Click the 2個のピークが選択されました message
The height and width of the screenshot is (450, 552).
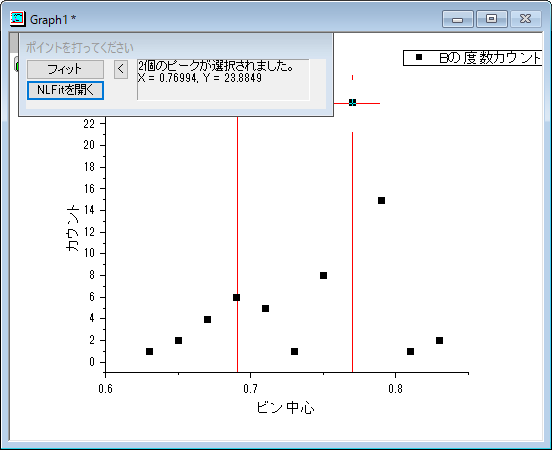point(216,66)
